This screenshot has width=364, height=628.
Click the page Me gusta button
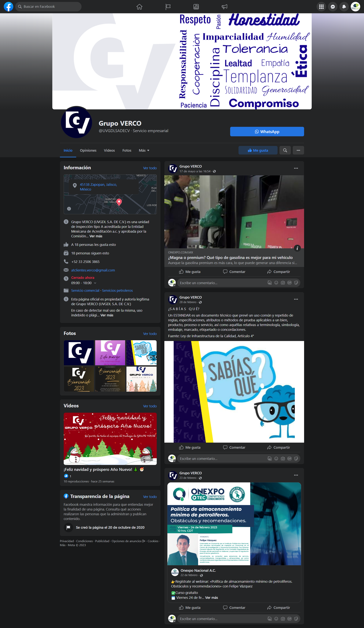point(258,150)
